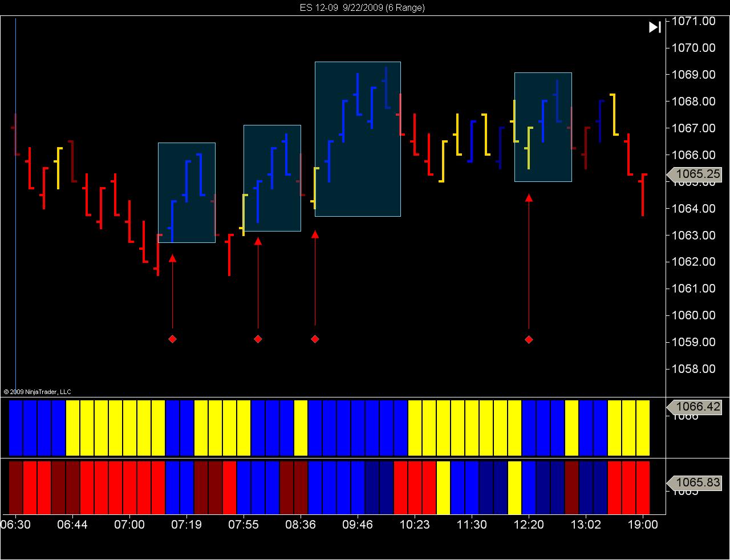Click the 07:55 time axis label
The width and height of the screenshot is (730, 560).
[244, 525]
